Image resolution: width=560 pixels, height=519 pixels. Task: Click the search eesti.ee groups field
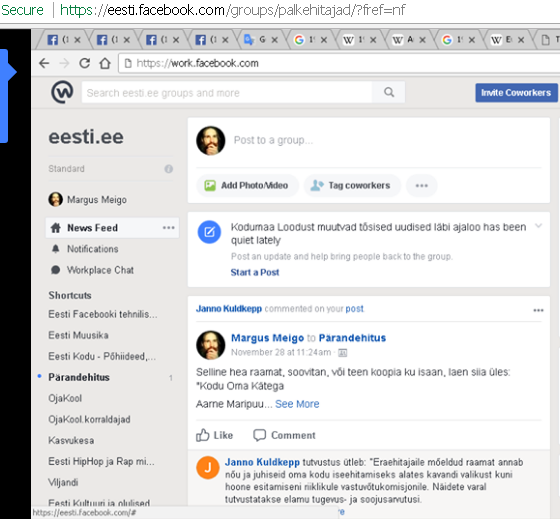[x=227, y=93]
